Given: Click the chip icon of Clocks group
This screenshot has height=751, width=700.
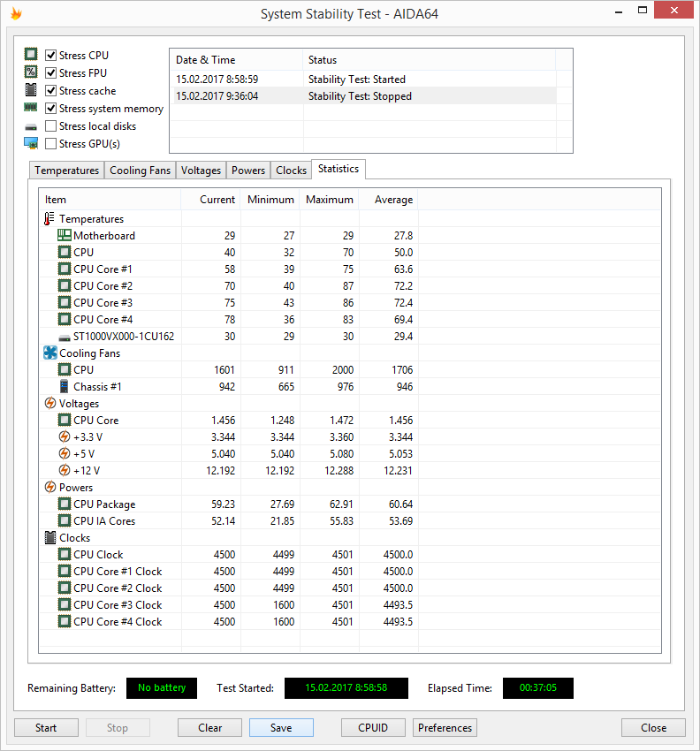Looking at the screenshot, I should (50, 537).
